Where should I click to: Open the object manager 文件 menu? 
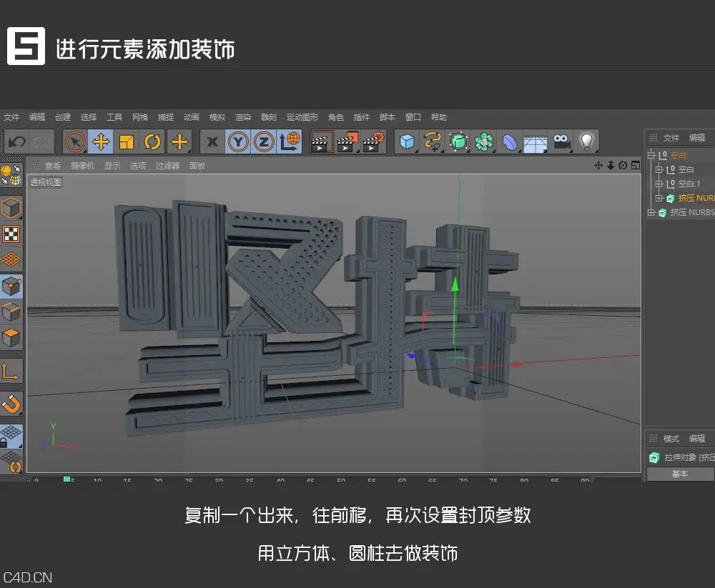671,138
